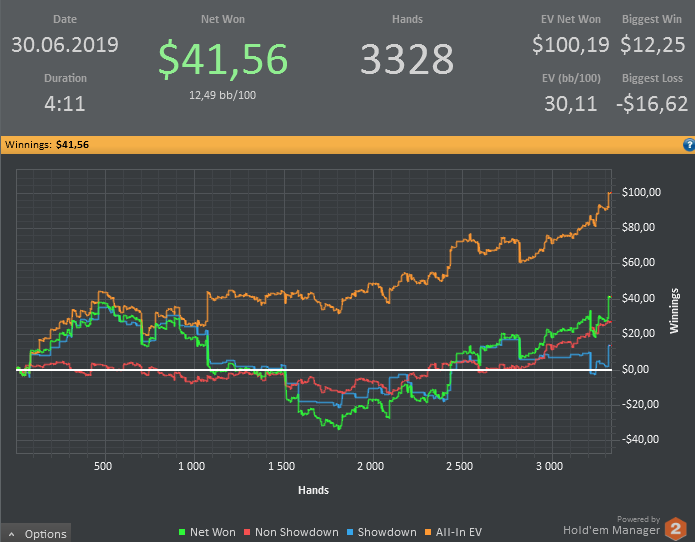Screen dimensions: 695x542
Task: Click the 3328 hands count
Action: click(x=407, y=59)
